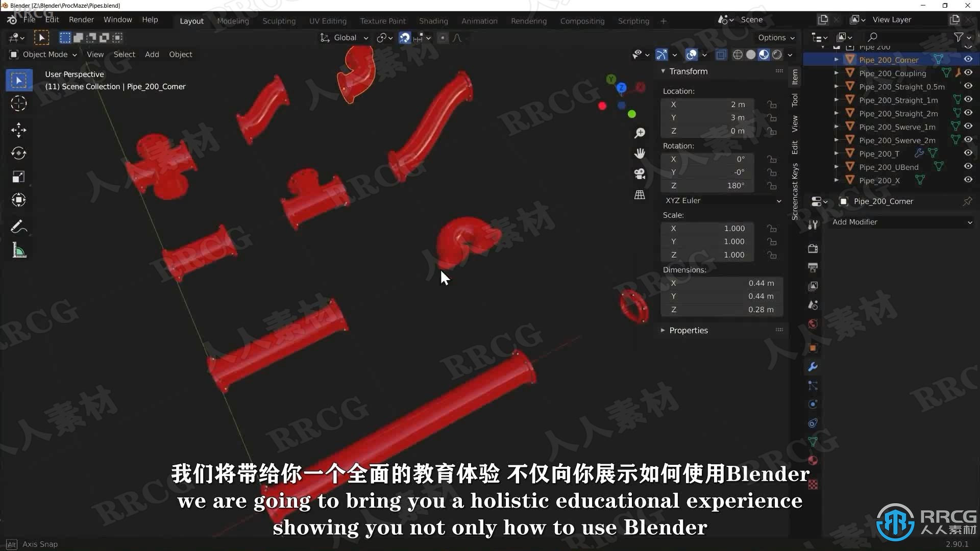980x551 pixels.
Task: Toggle proportional editing button
Action: (x=443, y=38)
